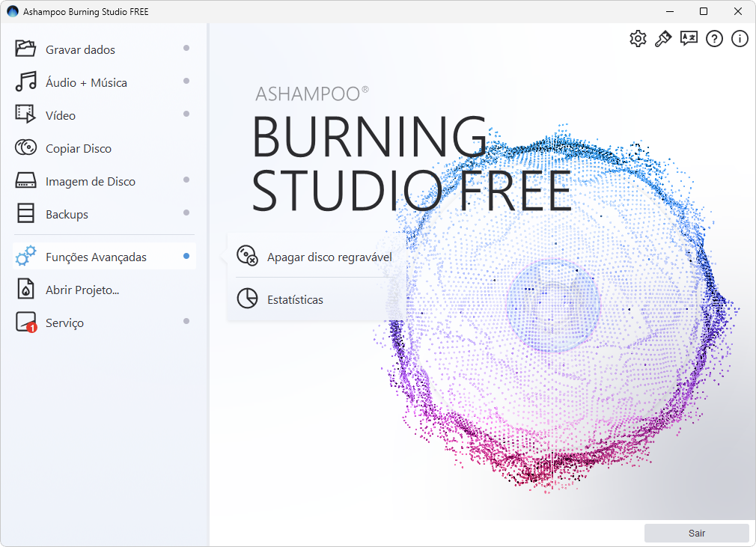Screen dimensions: 756x547
Task: Click the blue dot beside Funções Avançadas
Action: pyautogui.click(x=186, y=256)
